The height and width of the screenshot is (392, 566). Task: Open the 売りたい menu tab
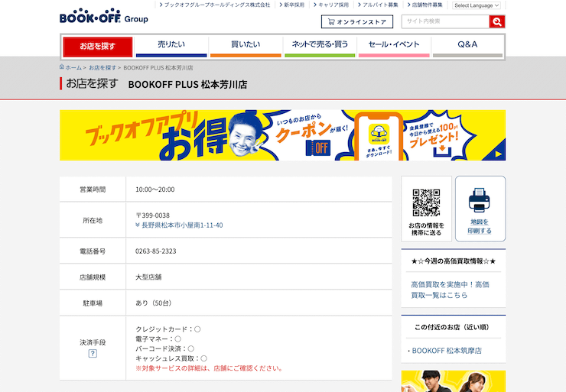point(171,47)
